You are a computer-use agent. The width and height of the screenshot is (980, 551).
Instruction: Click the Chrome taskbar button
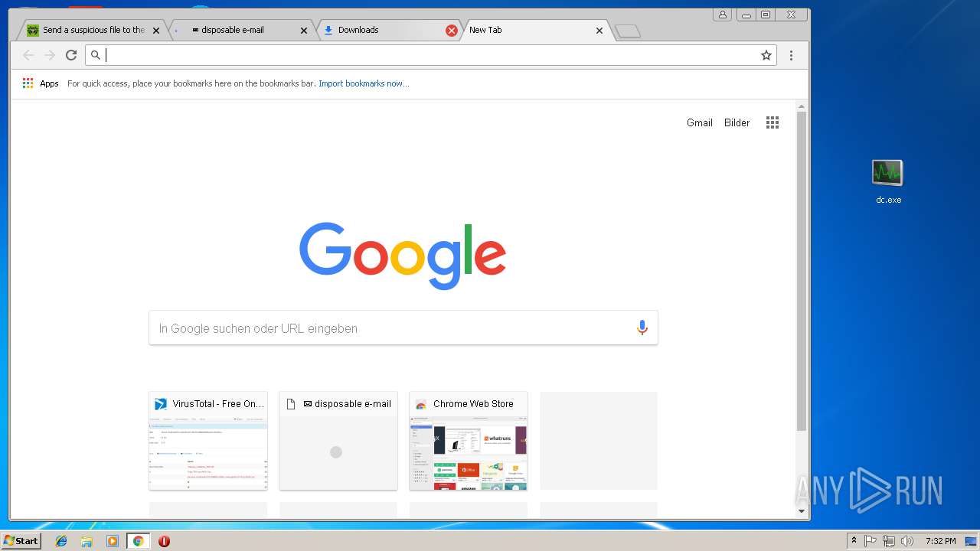click(138, 541)
